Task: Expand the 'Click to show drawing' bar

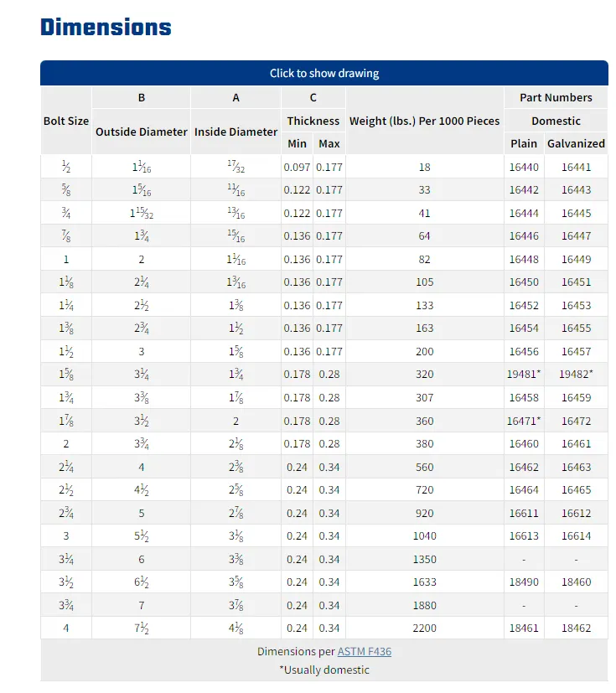Action: [324, 73]
